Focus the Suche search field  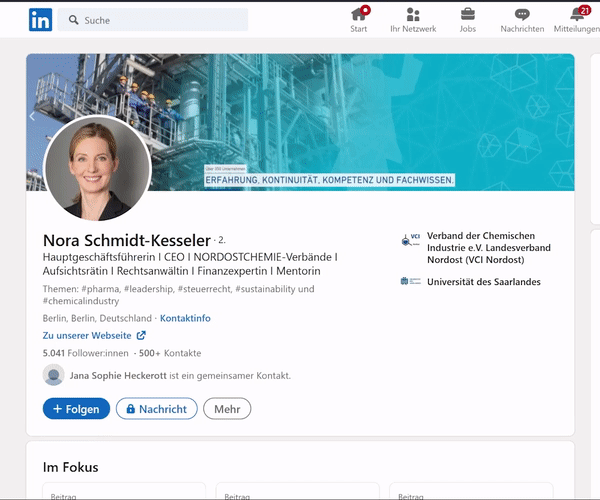pyautogui.click(x=153, y=20)
